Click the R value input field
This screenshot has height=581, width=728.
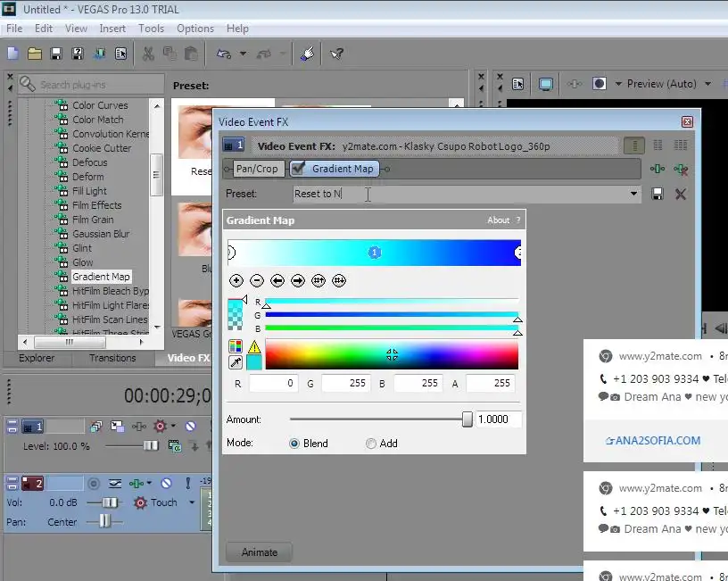tap(273, 383)
